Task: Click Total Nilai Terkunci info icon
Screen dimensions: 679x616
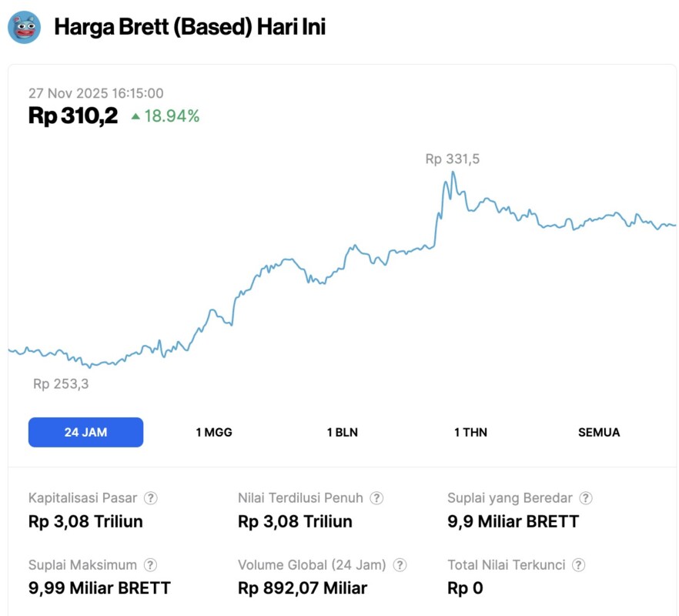Action: (x=578, y=565)
